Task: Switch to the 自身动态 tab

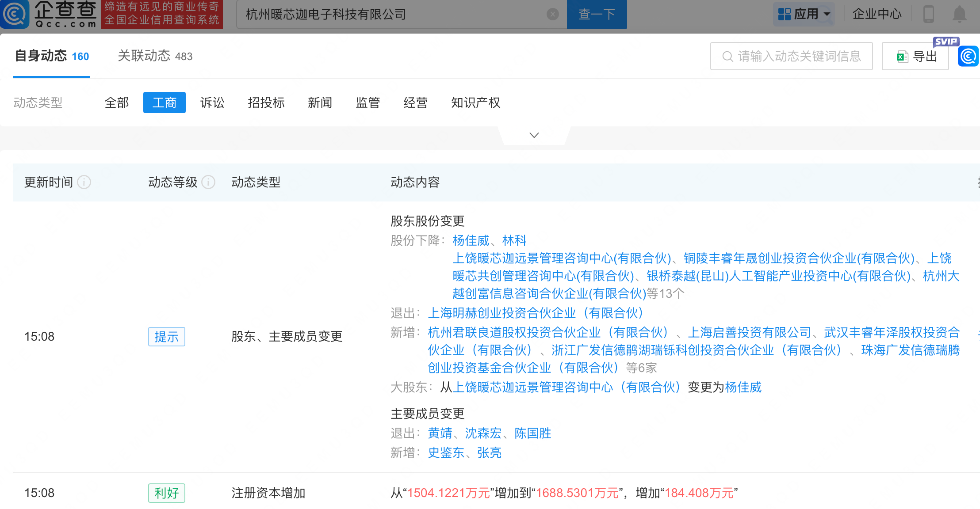Action: pyautogui.click(x=52, y=56)
